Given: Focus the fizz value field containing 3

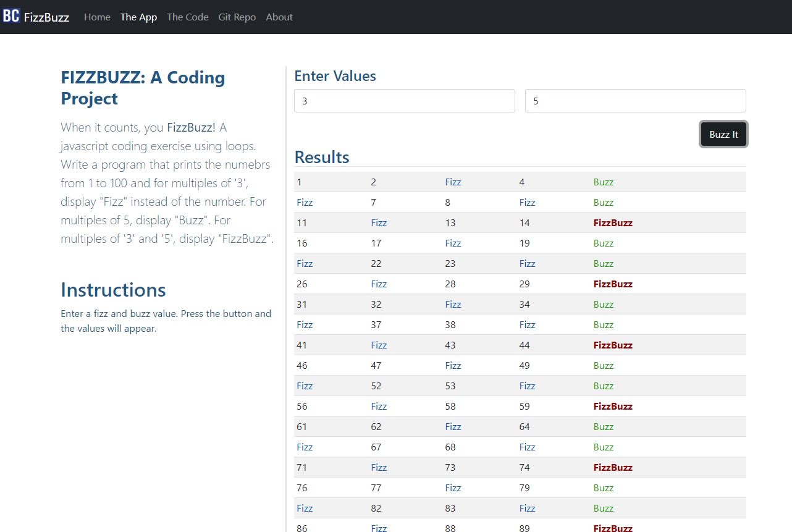Looking at the screenshot, I should pyautogui.click(x=404, y=101).
